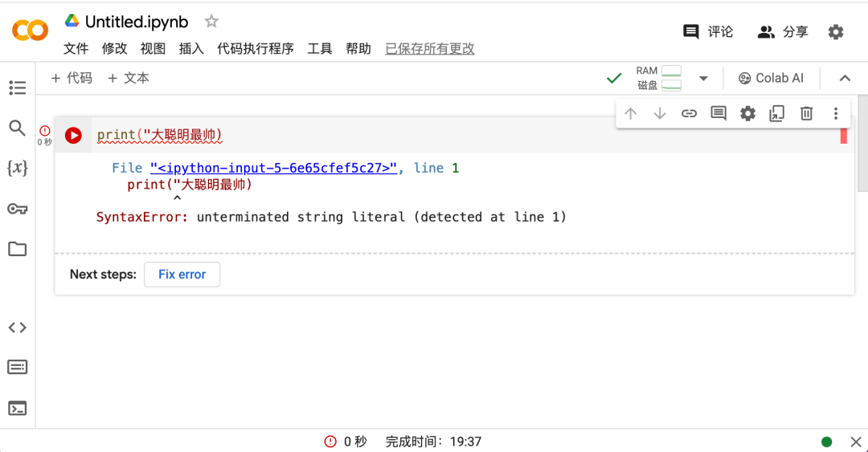Open the files folder panel
868x452 pixels.
(17, 249)
